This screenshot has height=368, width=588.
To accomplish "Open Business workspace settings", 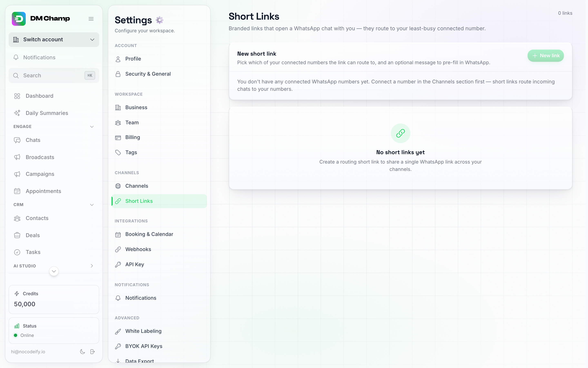I will pos(159,108).
